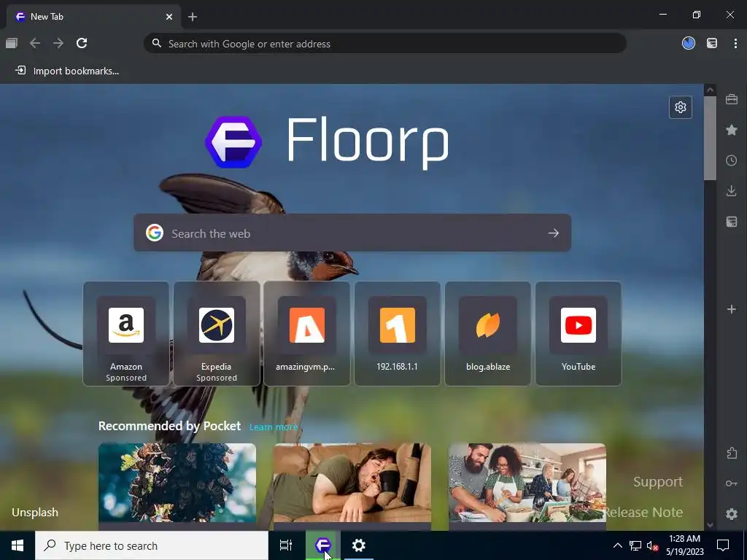Open the Unsplash credit link

tap(35, 513)
